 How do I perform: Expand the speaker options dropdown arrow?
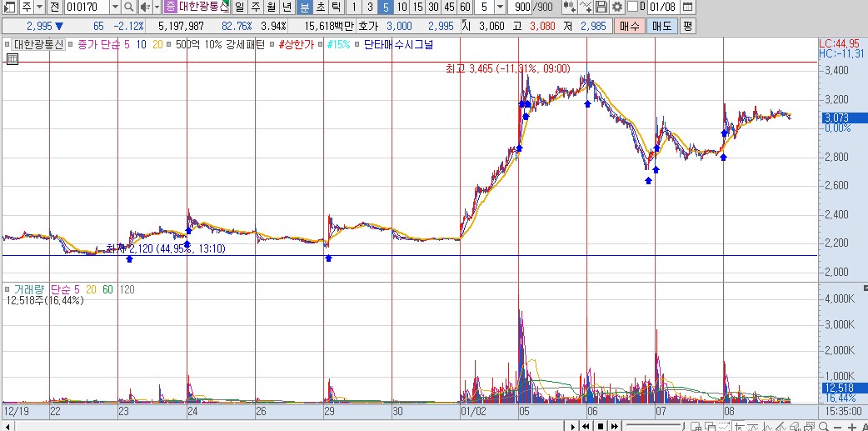pos(157,8)
